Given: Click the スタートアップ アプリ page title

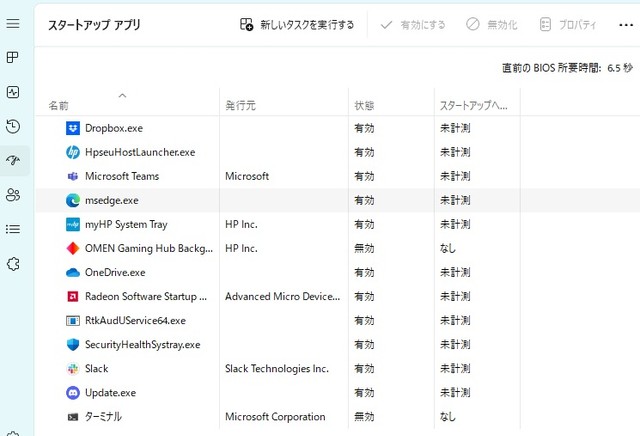Looking at the screenshot, I should pos(94,25).
